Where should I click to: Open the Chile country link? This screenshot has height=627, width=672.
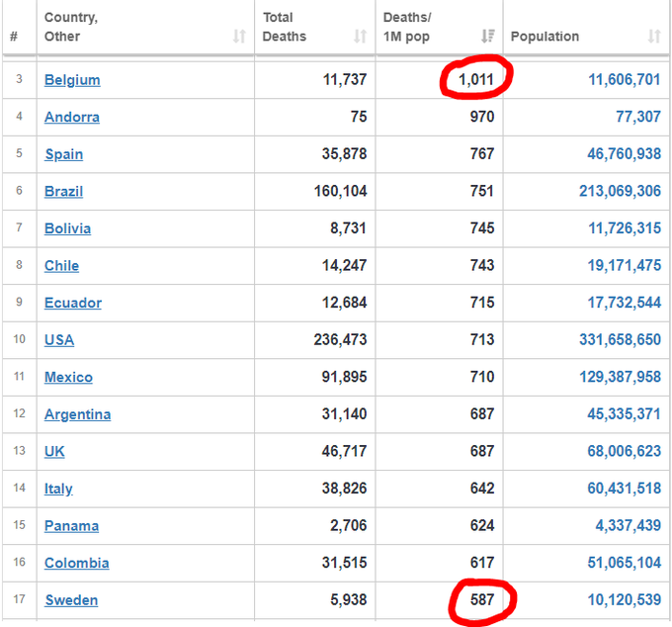tap(61, 266)
